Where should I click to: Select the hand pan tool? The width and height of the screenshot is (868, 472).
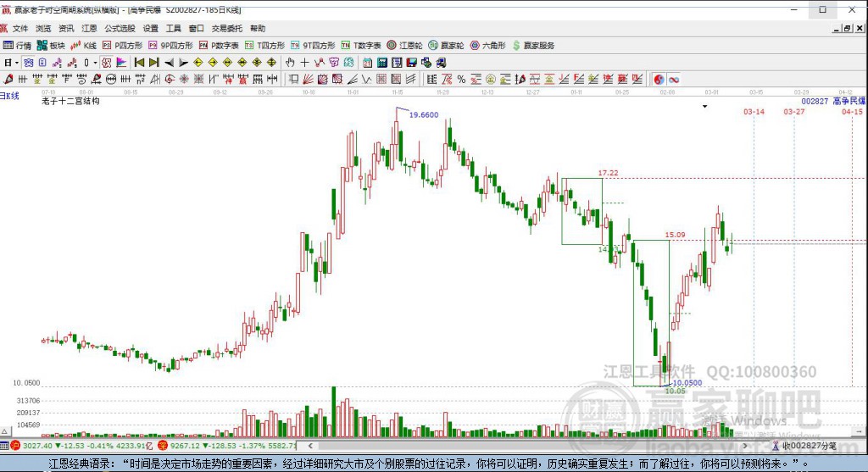click(x=290, y=63)
